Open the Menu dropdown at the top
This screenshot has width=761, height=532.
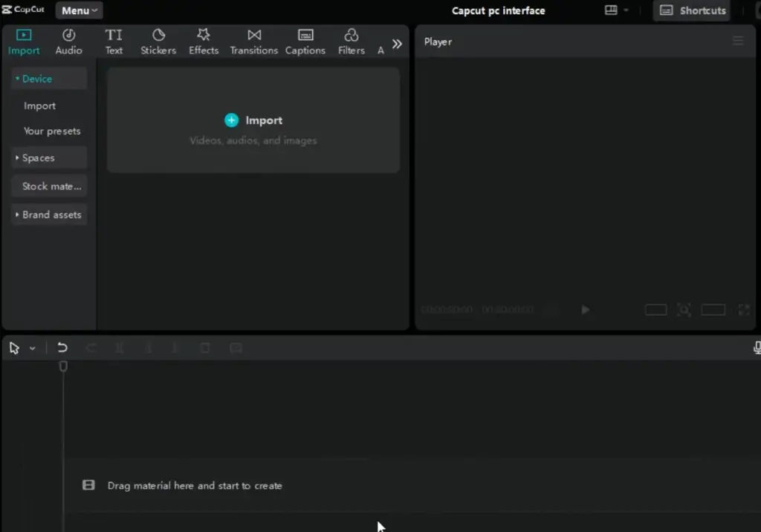78,10
